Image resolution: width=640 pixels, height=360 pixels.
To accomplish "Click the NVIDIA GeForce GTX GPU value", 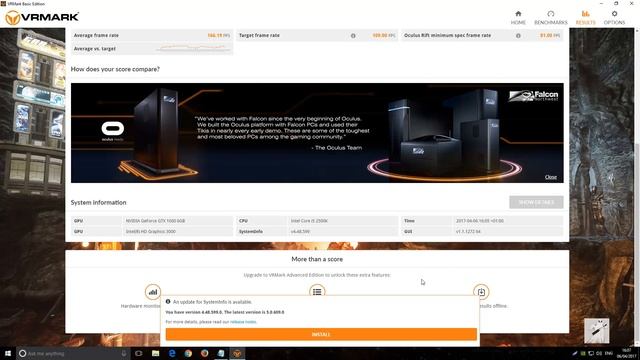I will [x=155, y=221].
